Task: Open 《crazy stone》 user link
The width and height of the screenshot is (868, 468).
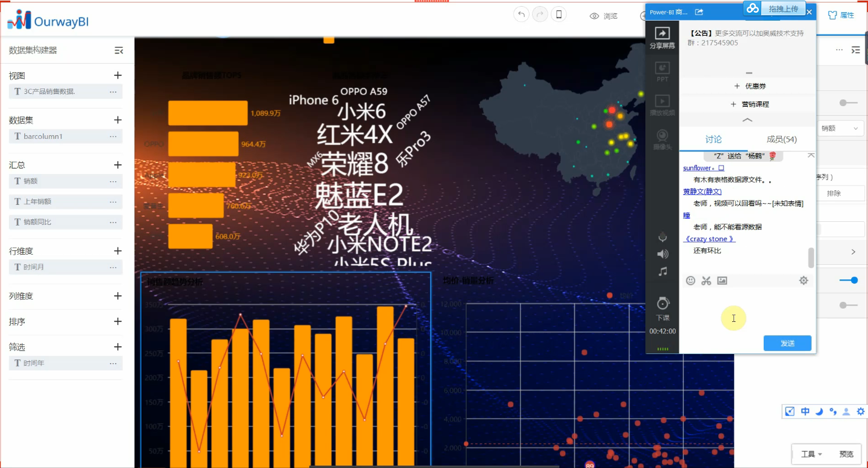Action: coord(709,239)
